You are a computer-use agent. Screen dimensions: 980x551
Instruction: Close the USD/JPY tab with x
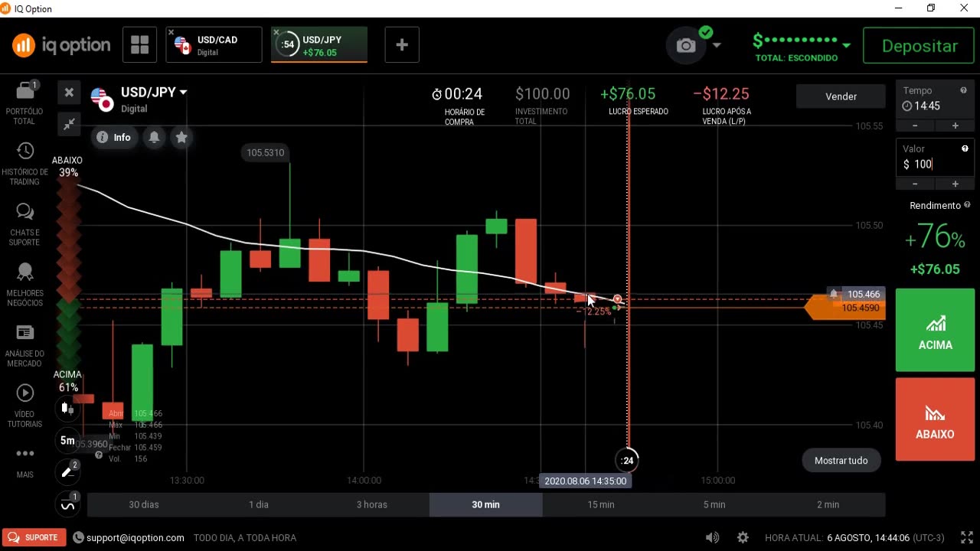point(276,32)
